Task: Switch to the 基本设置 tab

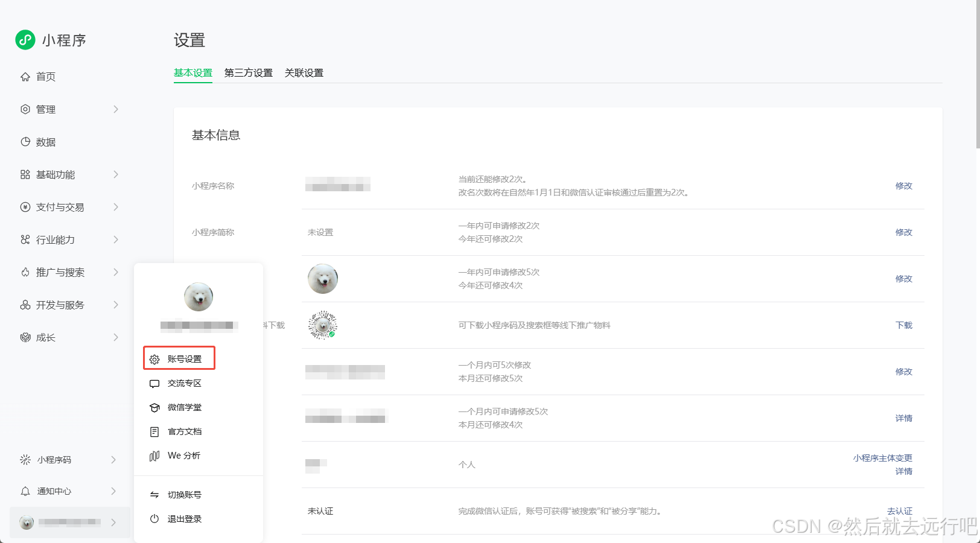Action: click(193, 73)
